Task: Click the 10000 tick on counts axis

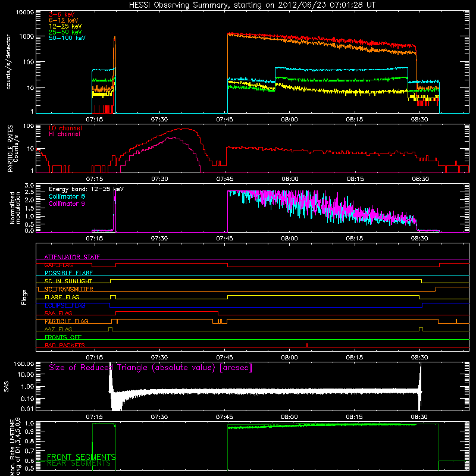Action: coord(25,12)
